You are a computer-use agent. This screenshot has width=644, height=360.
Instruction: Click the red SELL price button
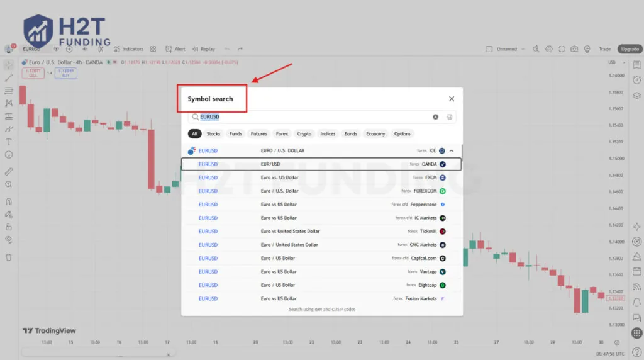tap(33, 73)
